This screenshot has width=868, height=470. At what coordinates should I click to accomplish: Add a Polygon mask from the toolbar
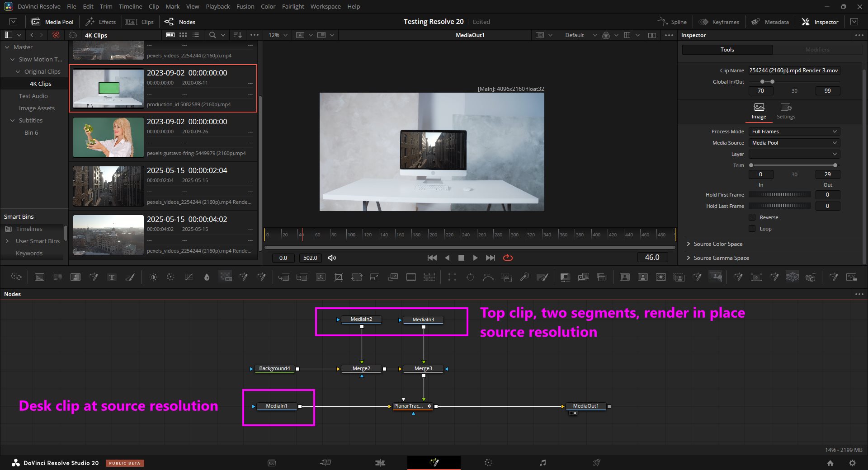(x=488, y=277)
